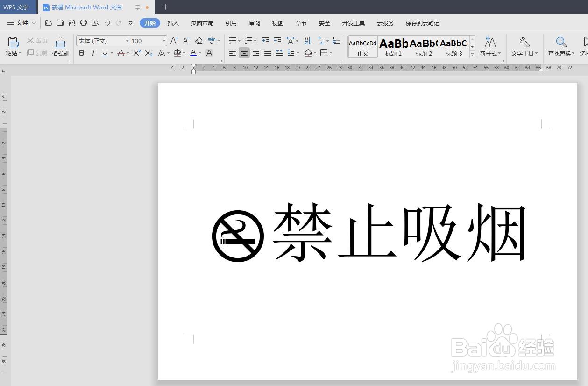Expand the 文件 menu arrow
The width and height of the screenshot is (588, 386).
[x=34, y=23]
